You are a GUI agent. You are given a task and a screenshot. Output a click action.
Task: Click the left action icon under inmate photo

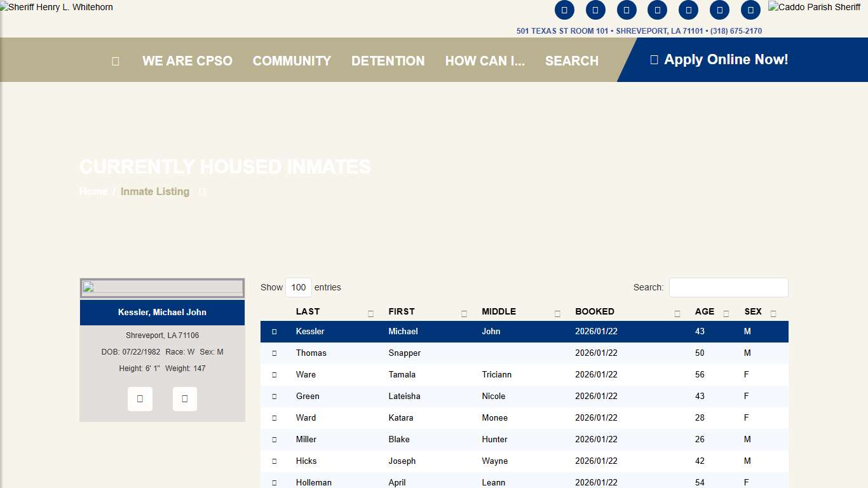click(x=140, y=398)
